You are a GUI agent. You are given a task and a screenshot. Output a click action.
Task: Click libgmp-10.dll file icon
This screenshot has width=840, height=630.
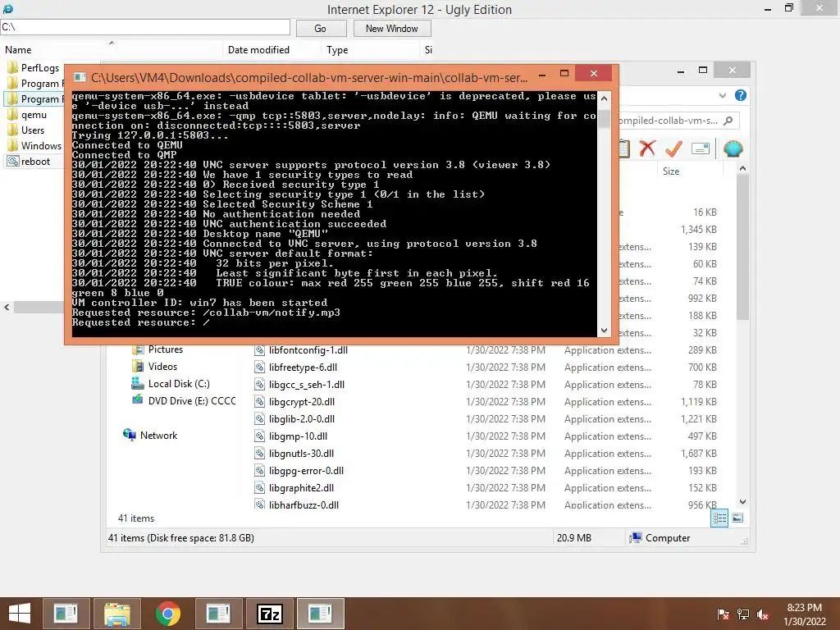point(259,436)
